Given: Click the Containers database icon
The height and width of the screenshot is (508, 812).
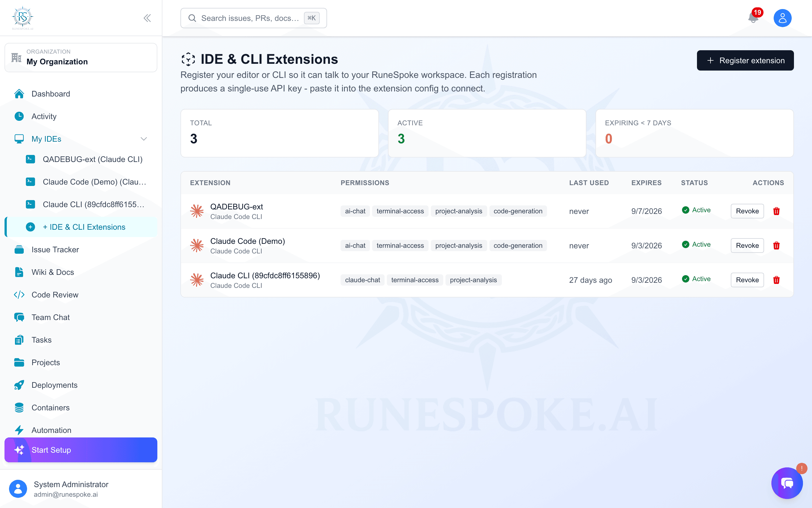Looking at the screenshot, I should coord(19,408).
